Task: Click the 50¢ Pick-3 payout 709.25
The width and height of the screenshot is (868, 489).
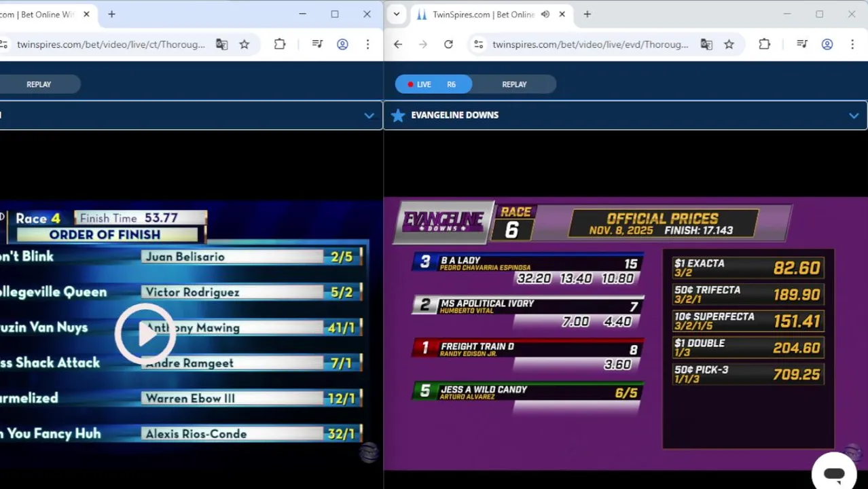Action: tap(797, 374)
